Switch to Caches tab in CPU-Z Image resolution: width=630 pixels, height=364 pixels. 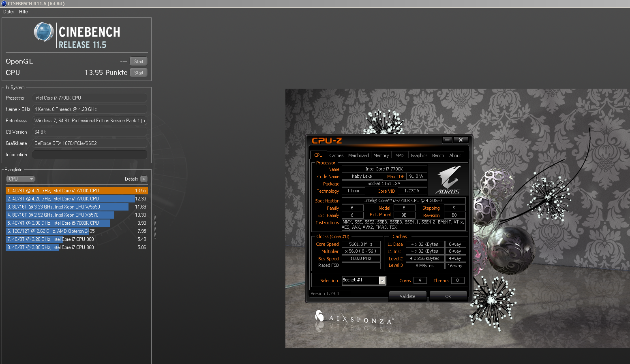[336, 155]
